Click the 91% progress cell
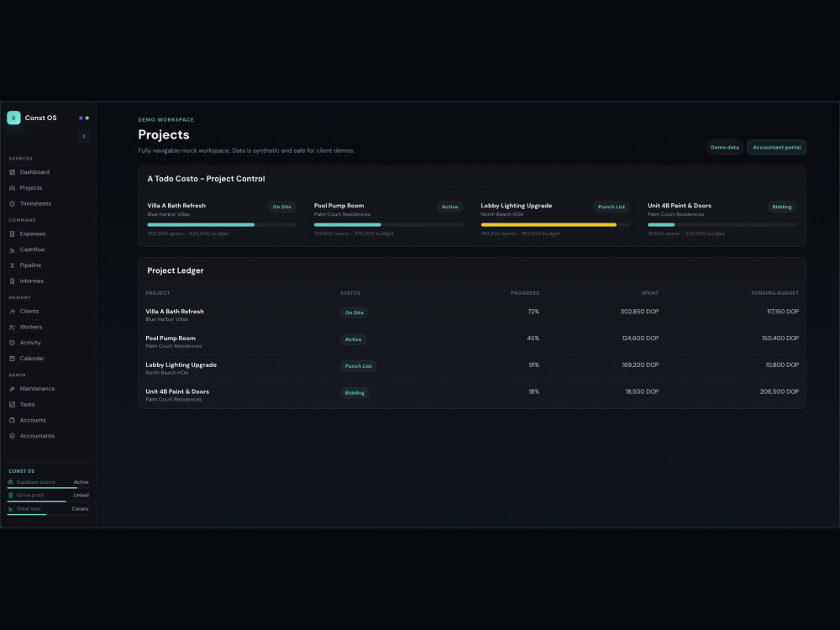The width and height of the screenshot is (840, 630). (x=533, y=365)
